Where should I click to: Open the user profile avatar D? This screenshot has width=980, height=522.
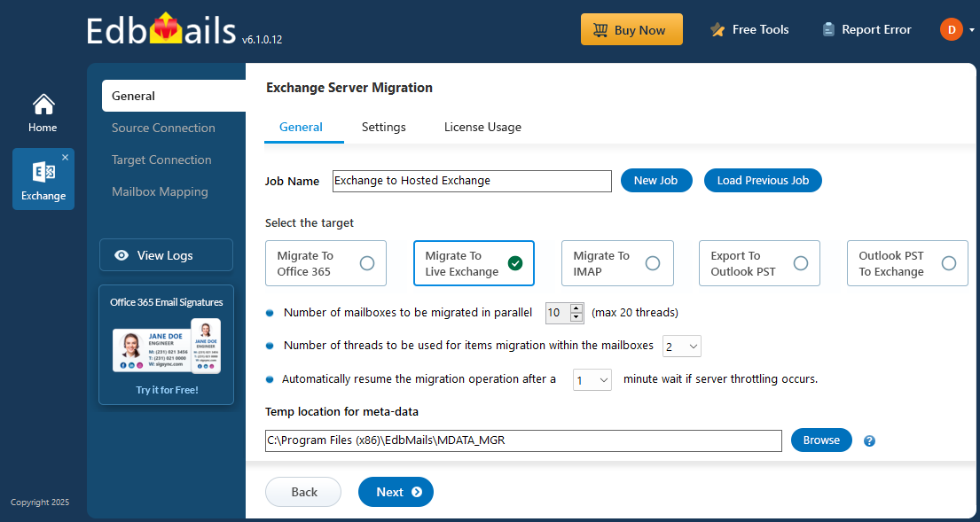[x=951, y=29]
